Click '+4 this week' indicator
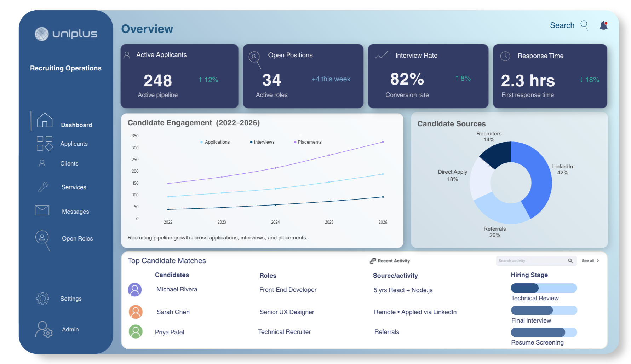Image resolution: width=631 pixels, height=364 pixels. click(331, 79)
